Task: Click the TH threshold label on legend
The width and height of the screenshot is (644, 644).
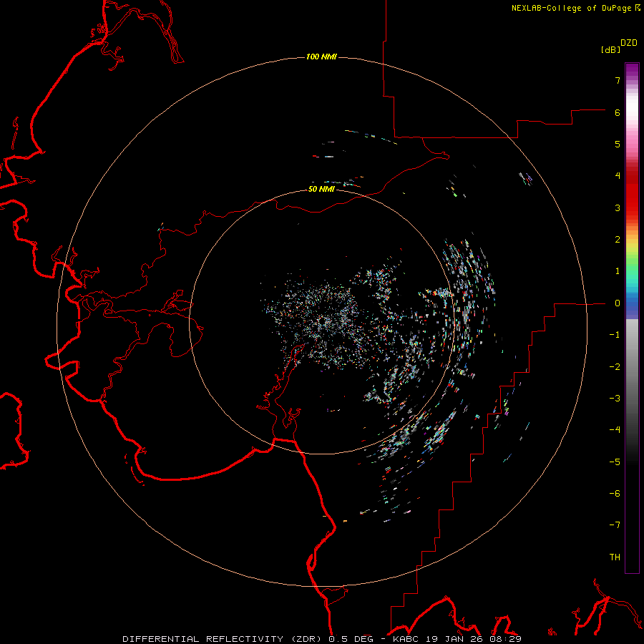Action: click(615, 557)
